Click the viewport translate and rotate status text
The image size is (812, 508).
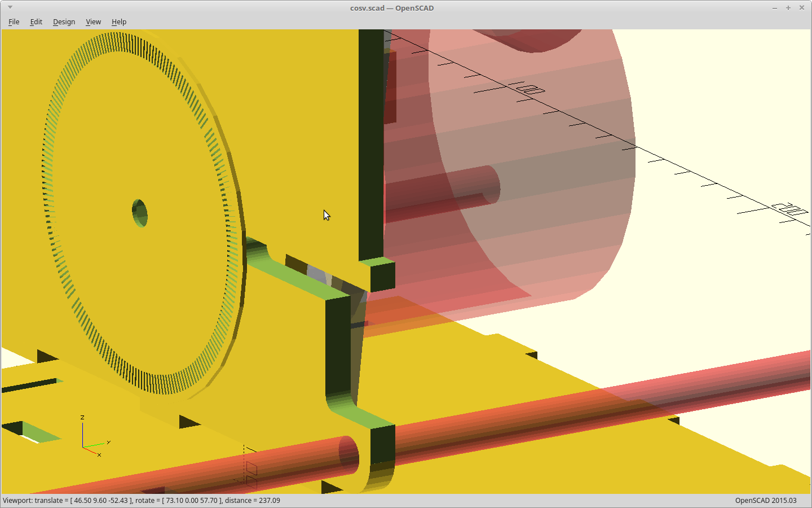pos(142,501)
